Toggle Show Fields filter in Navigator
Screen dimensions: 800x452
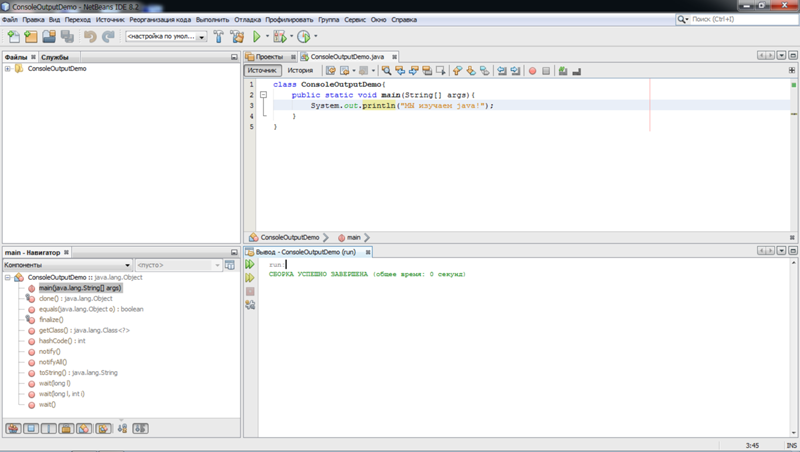coord(31,429)
